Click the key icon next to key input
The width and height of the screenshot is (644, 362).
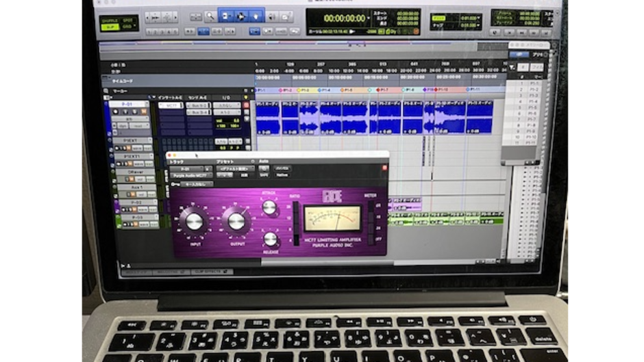(x=175, y=185)
